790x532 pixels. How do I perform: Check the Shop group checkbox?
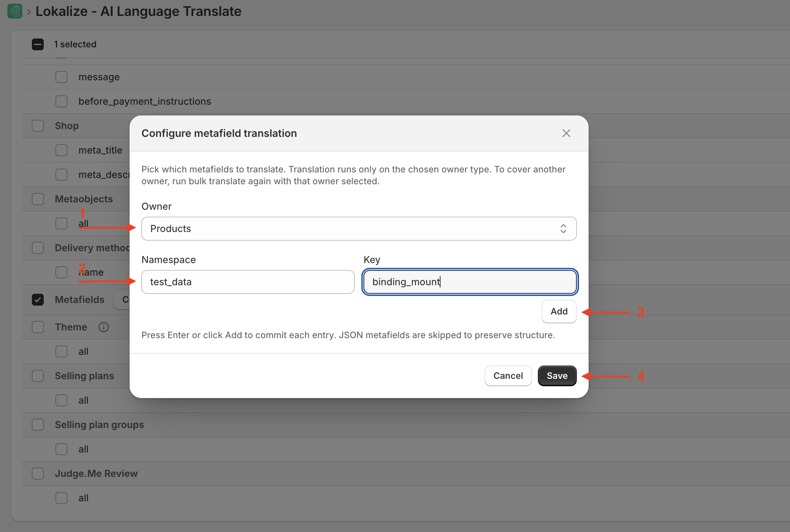click(38, 126)
